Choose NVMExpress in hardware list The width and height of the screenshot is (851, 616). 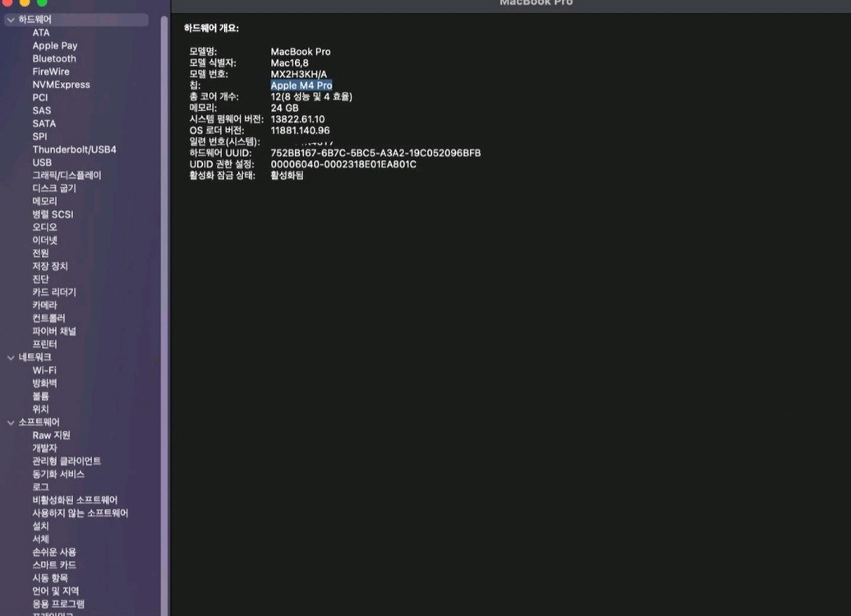click(61, 85)
